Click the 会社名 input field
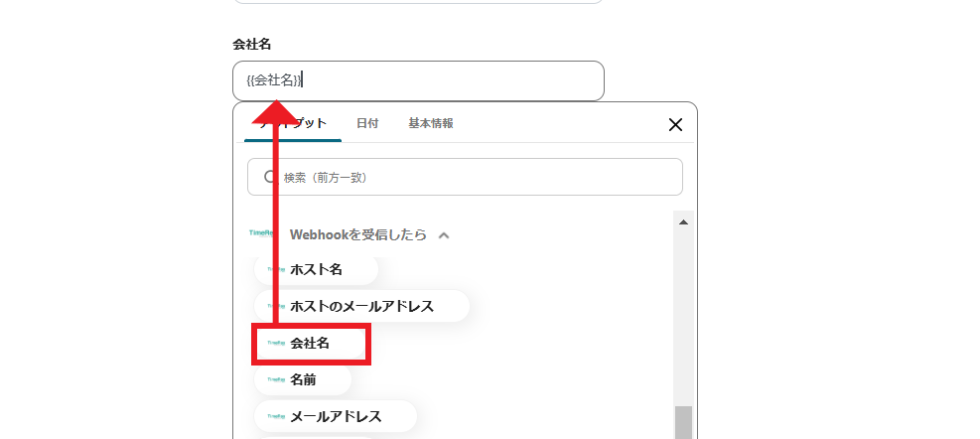 point(418,80)
